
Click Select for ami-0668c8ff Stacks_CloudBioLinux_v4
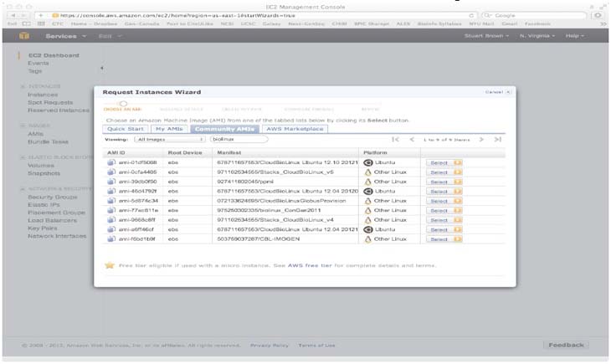(x=444, y=220)
